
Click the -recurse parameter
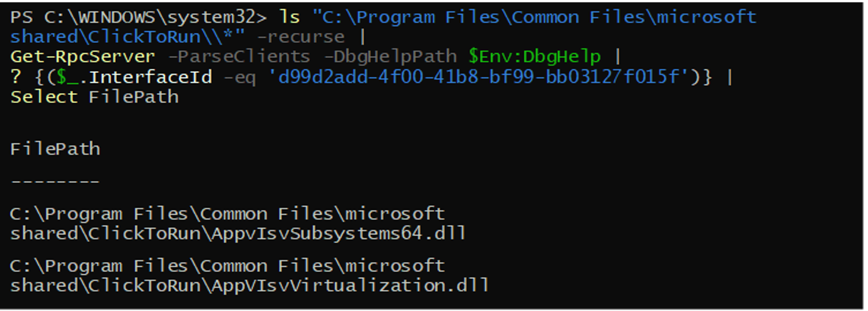coord(301,37)
